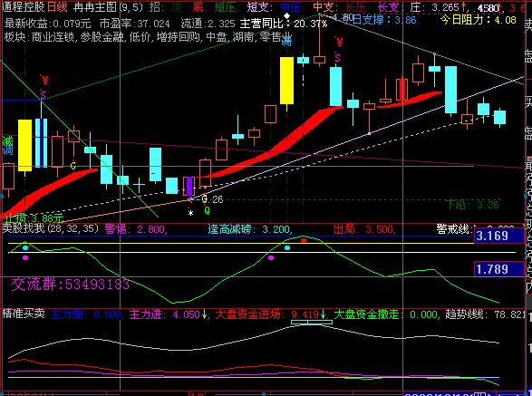Click the 大盘资金撤走: 0.000 value
The image size is (532, 396).
coord(386,314)
